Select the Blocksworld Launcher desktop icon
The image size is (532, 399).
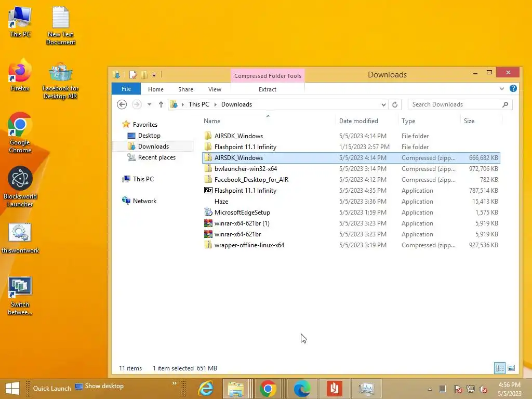coord(20,187)
